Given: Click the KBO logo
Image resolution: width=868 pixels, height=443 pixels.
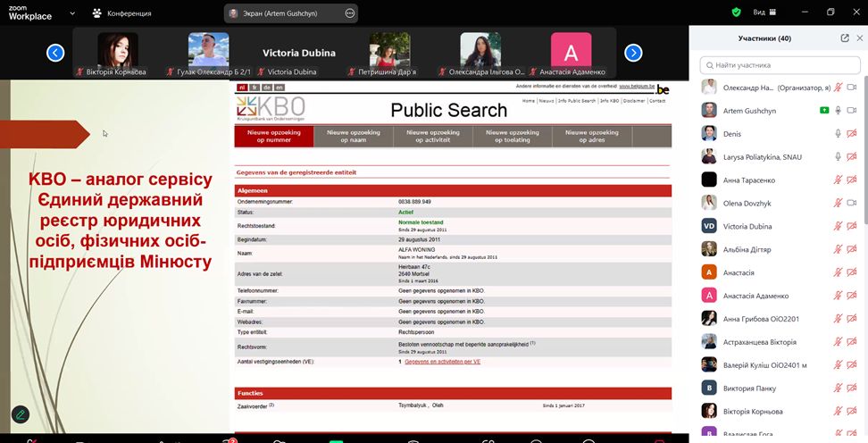Looking at the screenshot, I should point(271,108).
